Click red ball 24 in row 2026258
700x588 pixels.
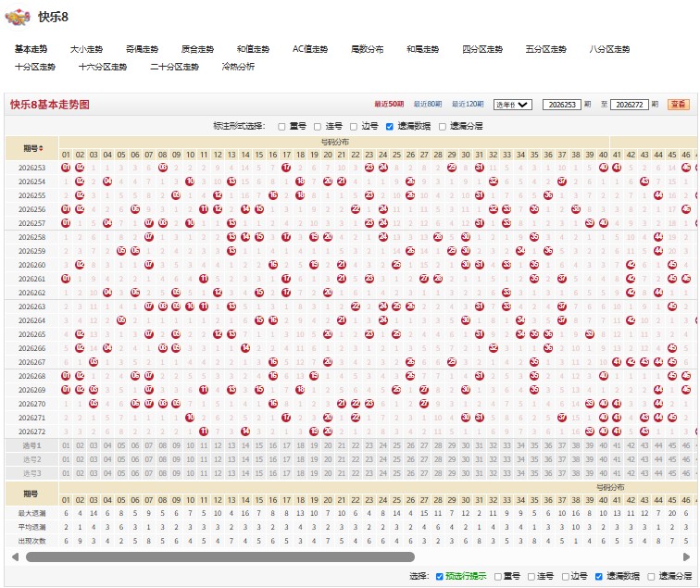point(383,237)
